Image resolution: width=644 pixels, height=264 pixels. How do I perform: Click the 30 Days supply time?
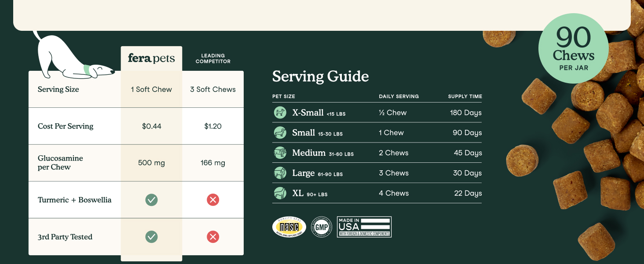468,173
